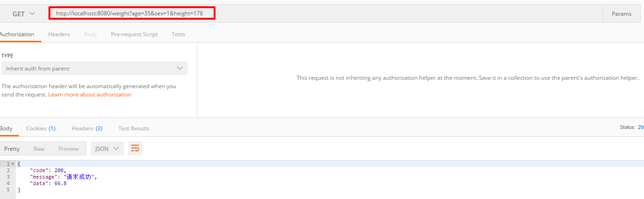
Task: Switch response view to Raw
Action: 39,148
